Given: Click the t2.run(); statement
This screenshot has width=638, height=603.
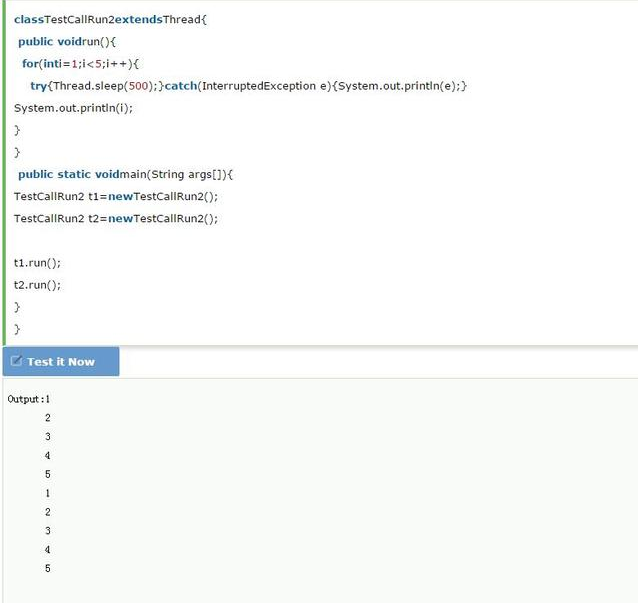Looking at the screenshot, I should click(37, 284).
